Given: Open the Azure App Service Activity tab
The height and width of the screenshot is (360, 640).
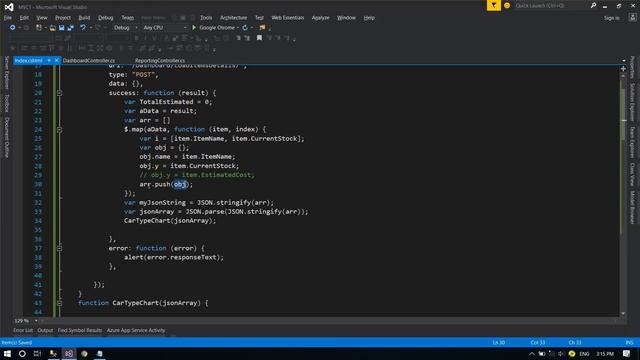Looking at the screenshot, I should [136, 330].
